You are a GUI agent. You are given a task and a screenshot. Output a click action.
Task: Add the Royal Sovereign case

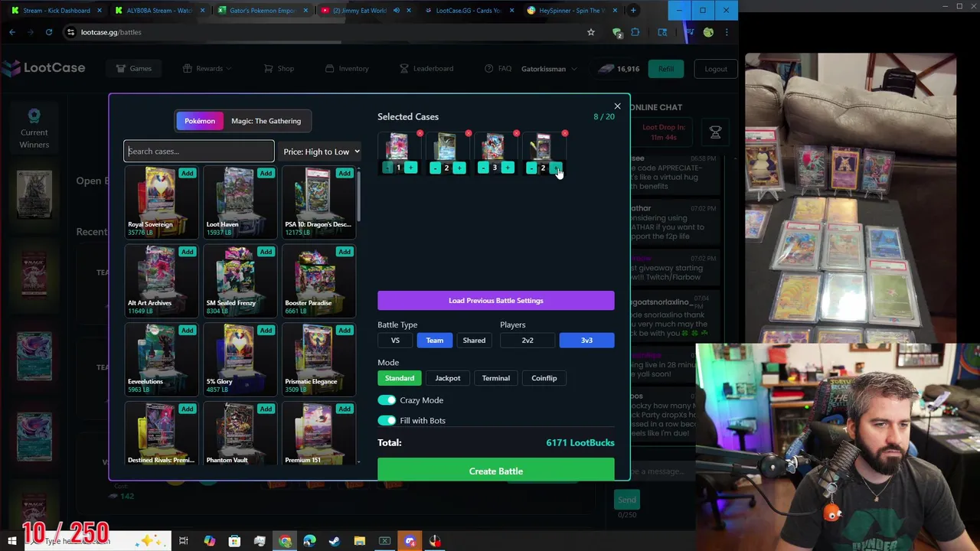click(187, 174)
